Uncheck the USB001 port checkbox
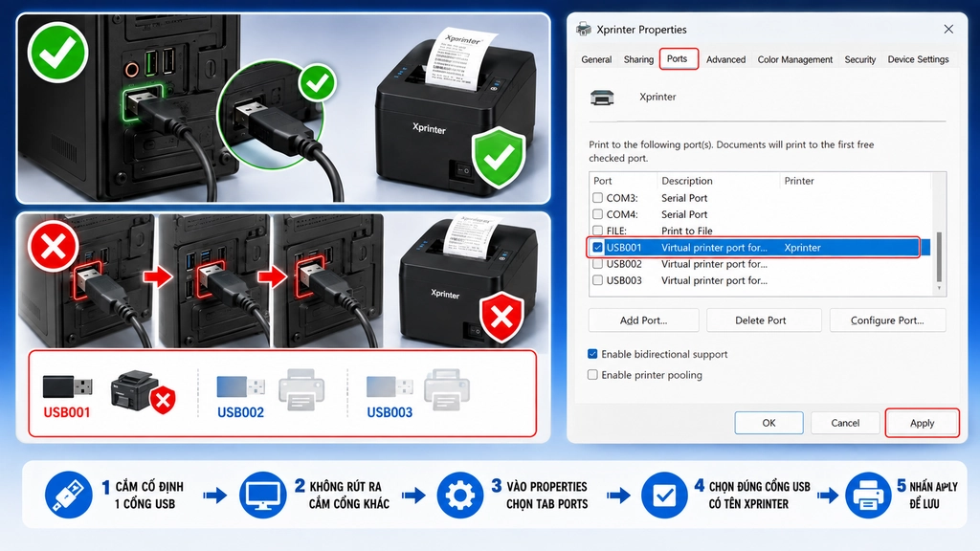The width and height of the screenshot is (980, 551). coord(597,248)
